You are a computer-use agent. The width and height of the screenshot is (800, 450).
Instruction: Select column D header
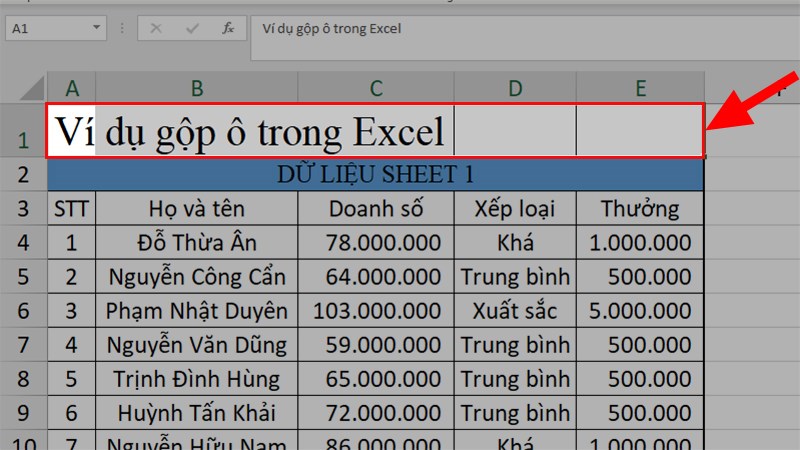(515, 88)
